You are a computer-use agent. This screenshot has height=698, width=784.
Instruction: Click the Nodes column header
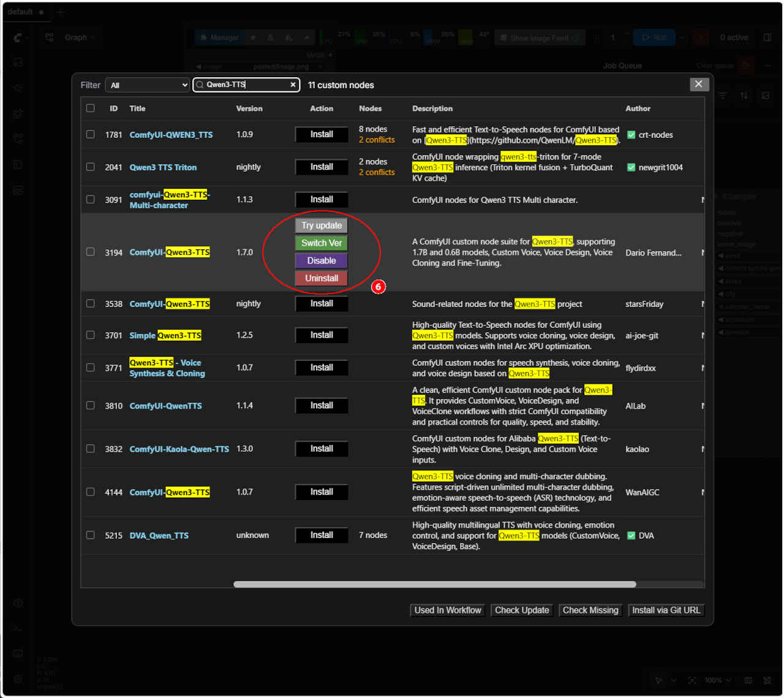tap(371, 108)
